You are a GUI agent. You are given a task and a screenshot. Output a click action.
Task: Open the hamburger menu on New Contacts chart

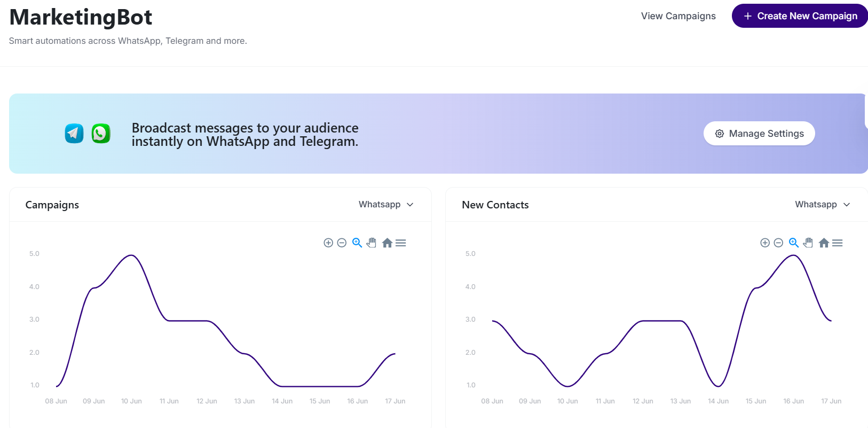[838, 243]
